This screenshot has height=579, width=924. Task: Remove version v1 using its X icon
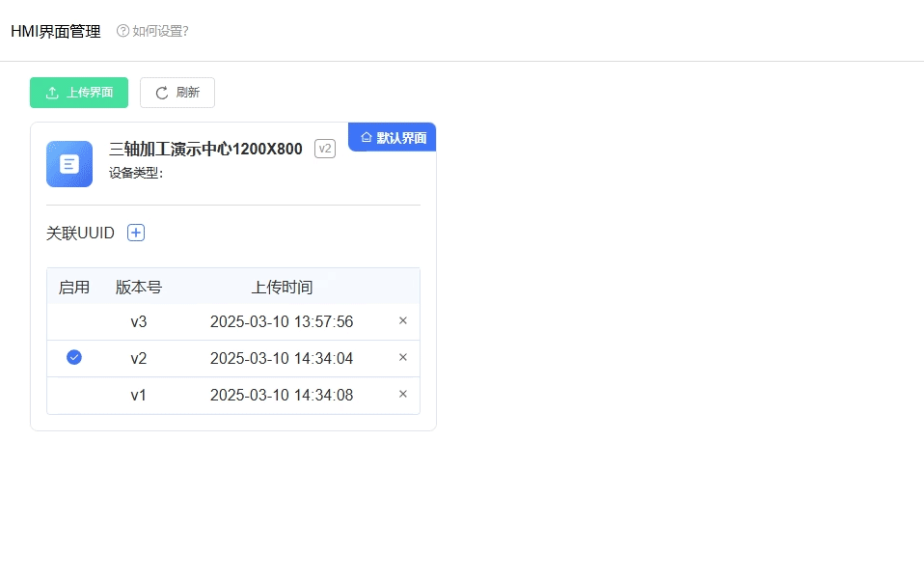pyautogui.click(x=403, y=395)
